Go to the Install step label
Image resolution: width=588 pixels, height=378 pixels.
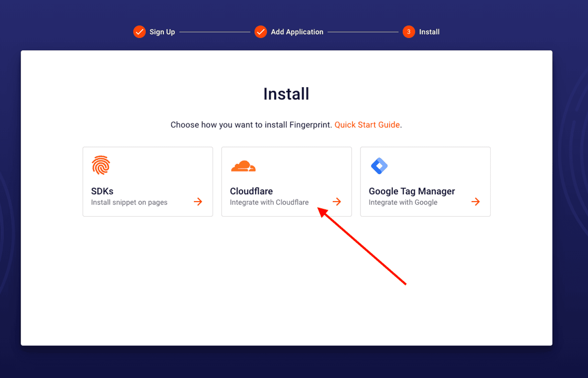[429, 32]
